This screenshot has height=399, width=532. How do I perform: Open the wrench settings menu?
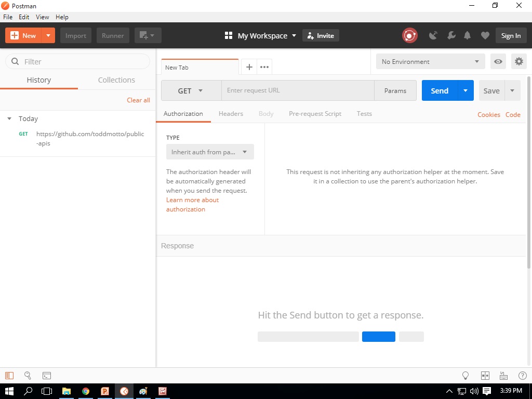pyautogui.click(x=451, y=35)
